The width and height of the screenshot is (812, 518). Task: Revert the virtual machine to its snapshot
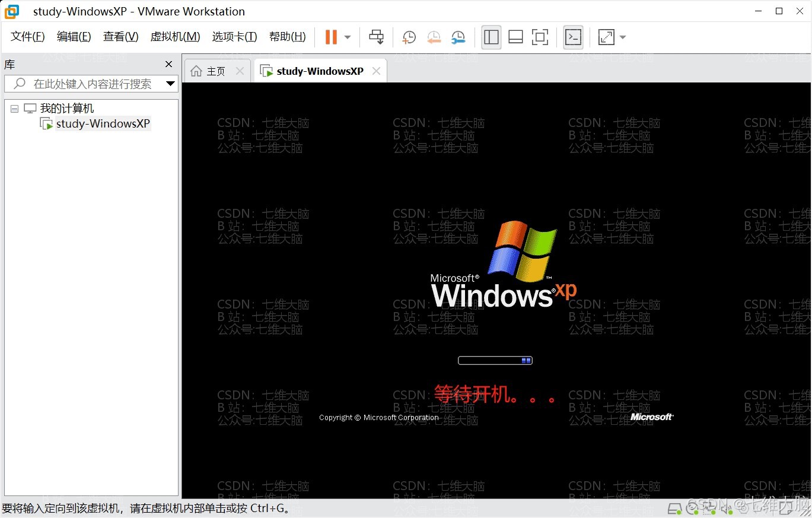pos(434,37)
